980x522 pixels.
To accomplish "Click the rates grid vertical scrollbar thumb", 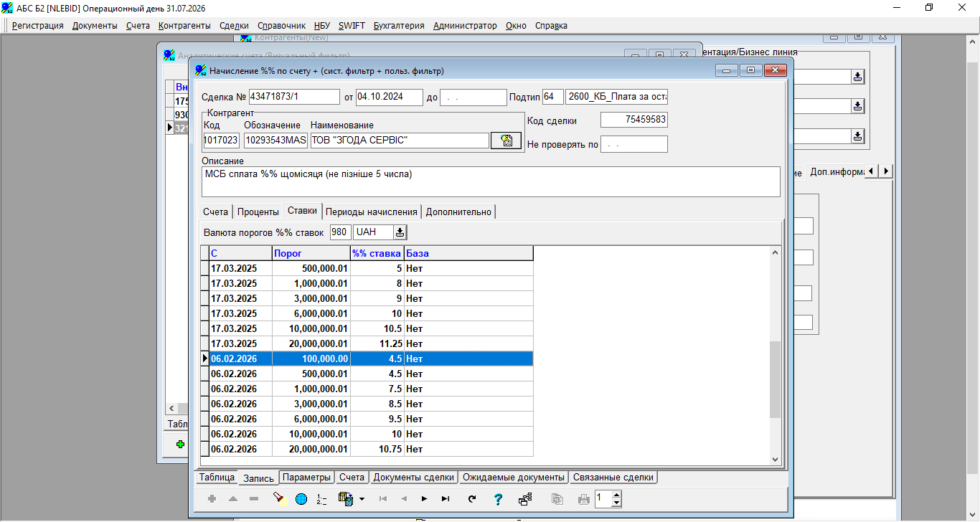I will pyautogui.click(x=775, y=379).
